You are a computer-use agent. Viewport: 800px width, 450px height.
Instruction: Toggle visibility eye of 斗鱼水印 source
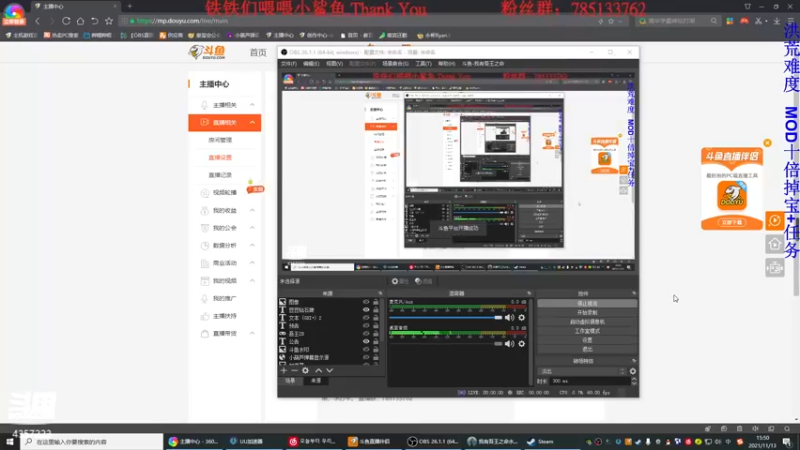pos(366,349)
